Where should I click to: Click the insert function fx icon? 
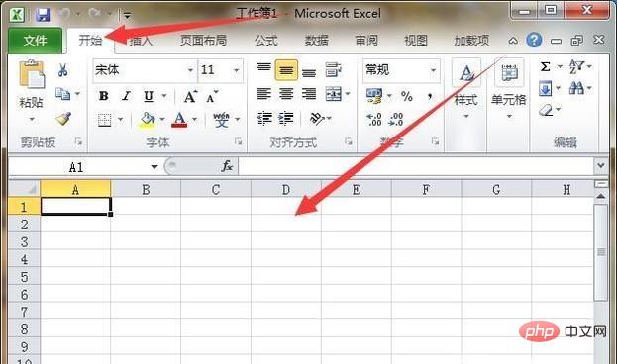227,166
